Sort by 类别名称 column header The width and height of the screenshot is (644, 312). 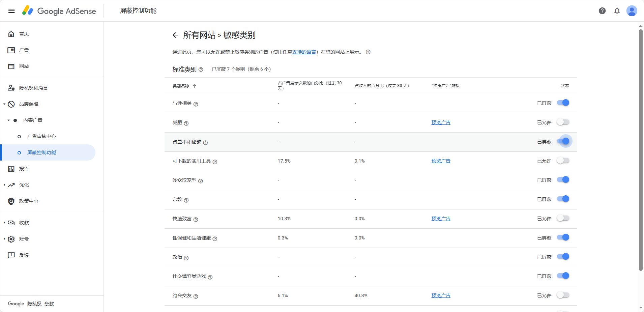pos(181,86)
